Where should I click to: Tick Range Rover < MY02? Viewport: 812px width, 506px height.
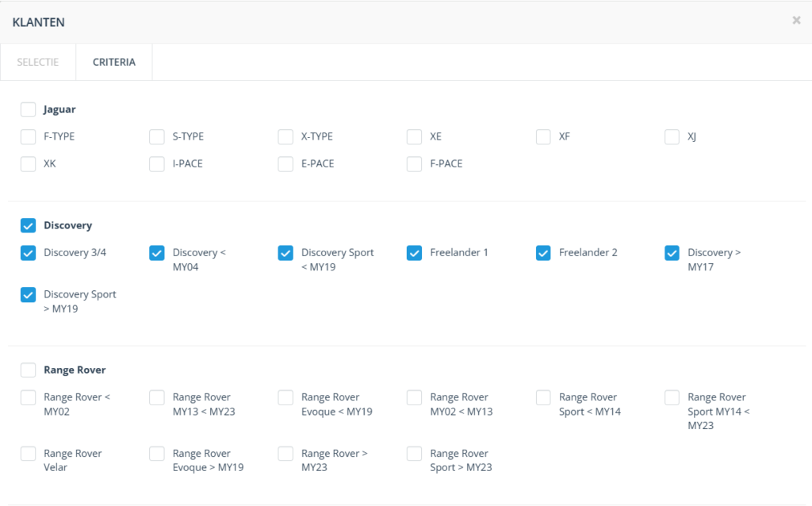pyautogui.click(x=28, y=398)
